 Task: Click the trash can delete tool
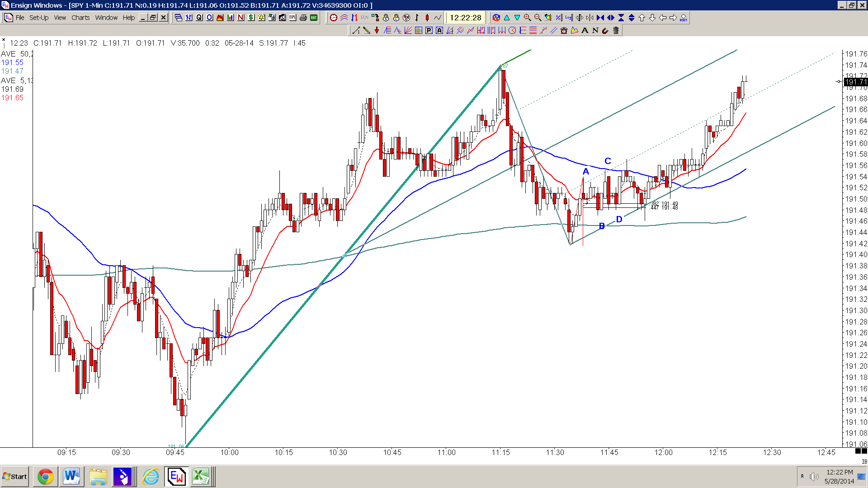point(616,30)
